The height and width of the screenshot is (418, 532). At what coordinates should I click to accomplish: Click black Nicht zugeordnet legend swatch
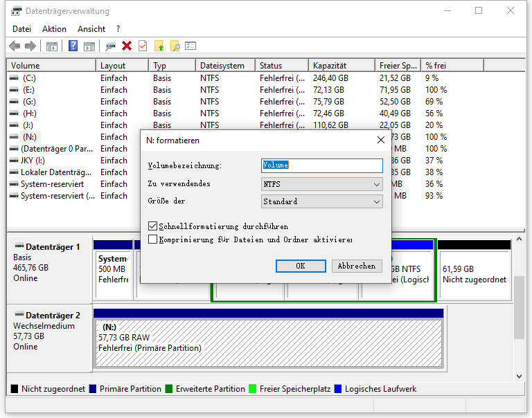coord(15,388)
